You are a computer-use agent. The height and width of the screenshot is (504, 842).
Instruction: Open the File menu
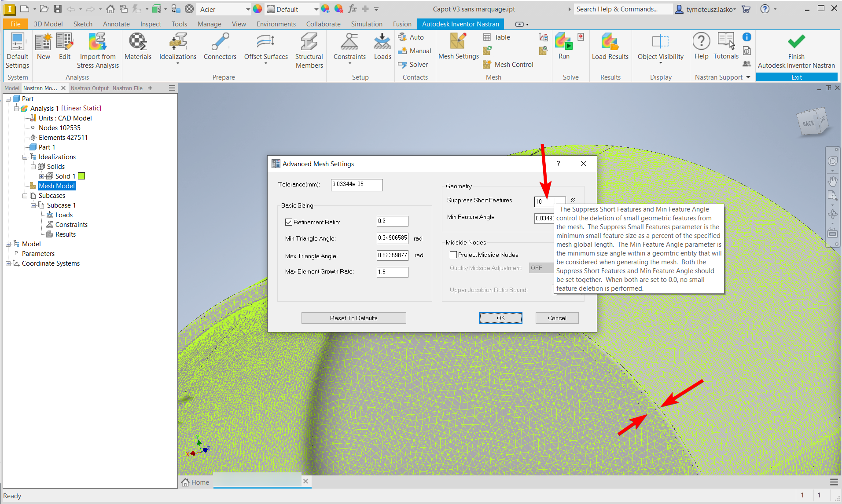click(x=15, y=24)
